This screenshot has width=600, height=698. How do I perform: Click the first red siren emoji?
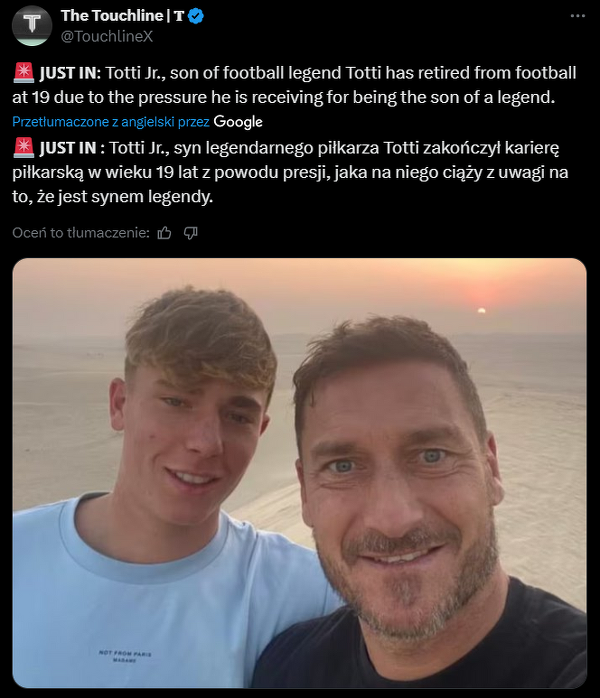23,74
